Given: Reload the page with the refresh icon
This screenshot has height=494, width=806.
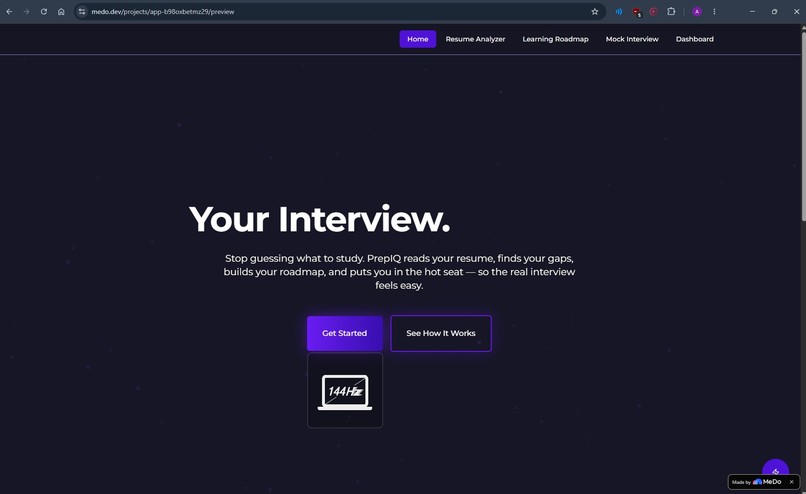Looking at the screenshot, I should pyautogui.click(x=44, y=11).
